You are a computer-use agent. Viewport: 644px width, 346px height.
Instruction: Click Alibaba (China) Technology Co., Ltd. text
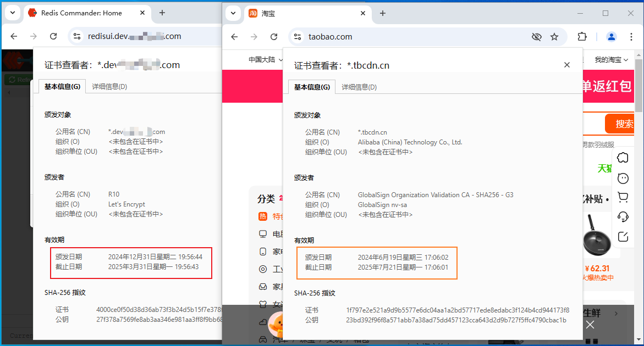click(x=410, y=142)
